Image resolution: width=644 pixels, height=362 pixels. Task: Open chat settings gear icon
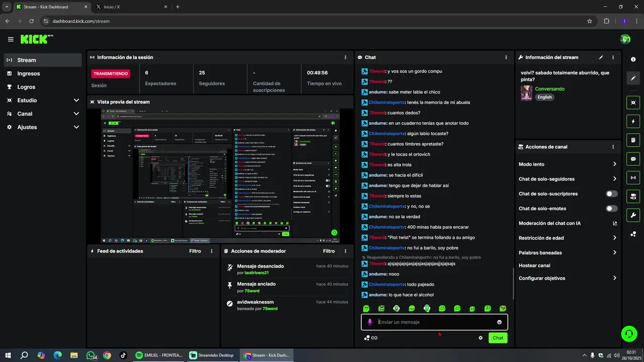point(480,338)
